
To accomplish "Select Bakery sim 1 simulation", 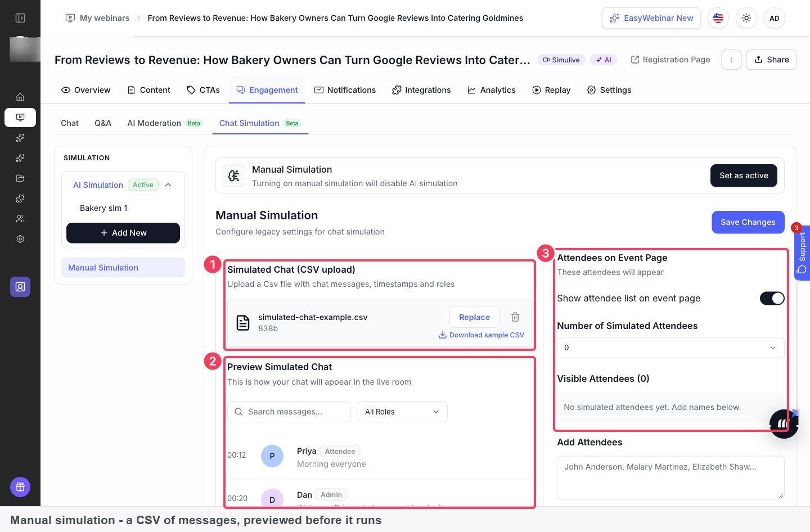I will (x=103, y=208).
